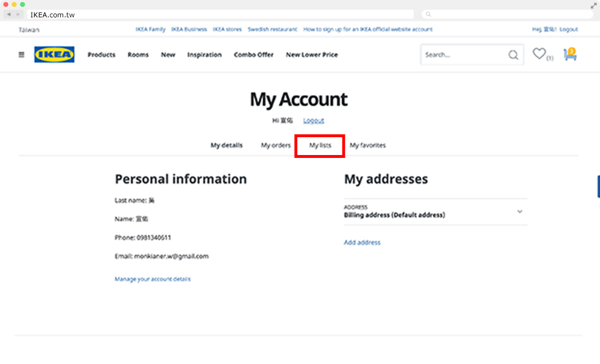Screen dimensions: 600x364
Task: Open the Rooms navigation menu
Action: click(x=138, y=55)
